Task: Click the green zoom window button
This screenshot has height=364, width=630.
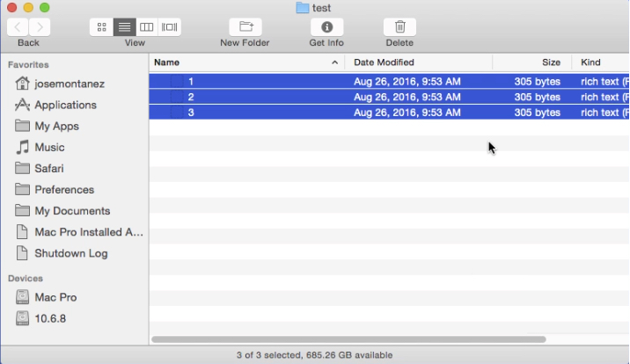Action: pos(45,7)
